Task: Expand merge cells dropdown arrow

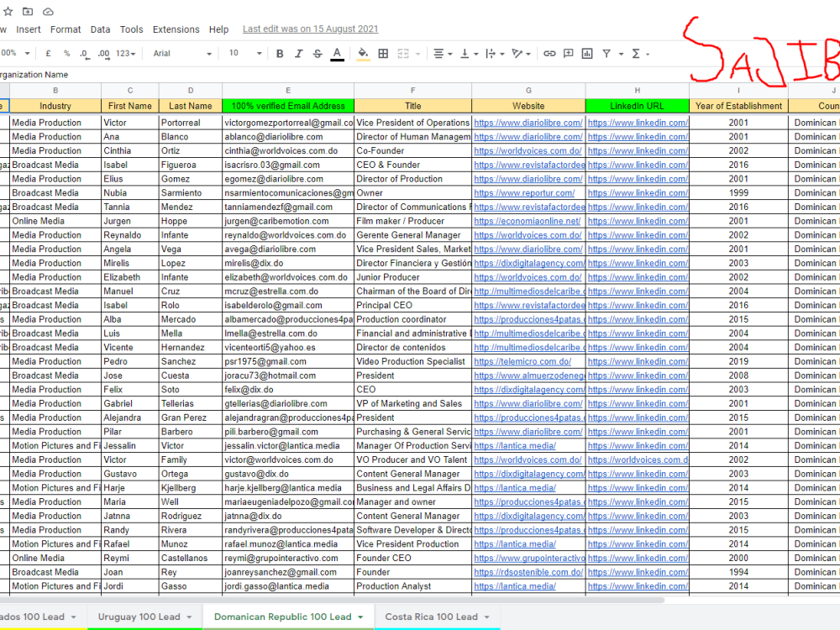Action: tap(417, 54)
